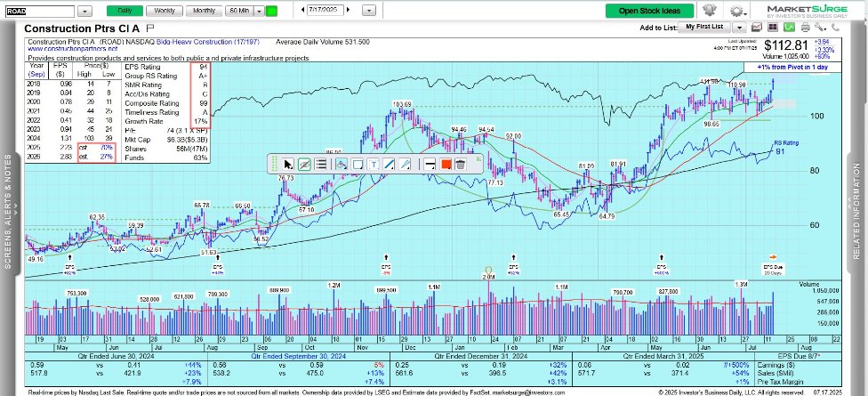The width and height of the screenshot is (868, 396).
Task: Delete drawings with the trash icon
Action: point(461,164)
